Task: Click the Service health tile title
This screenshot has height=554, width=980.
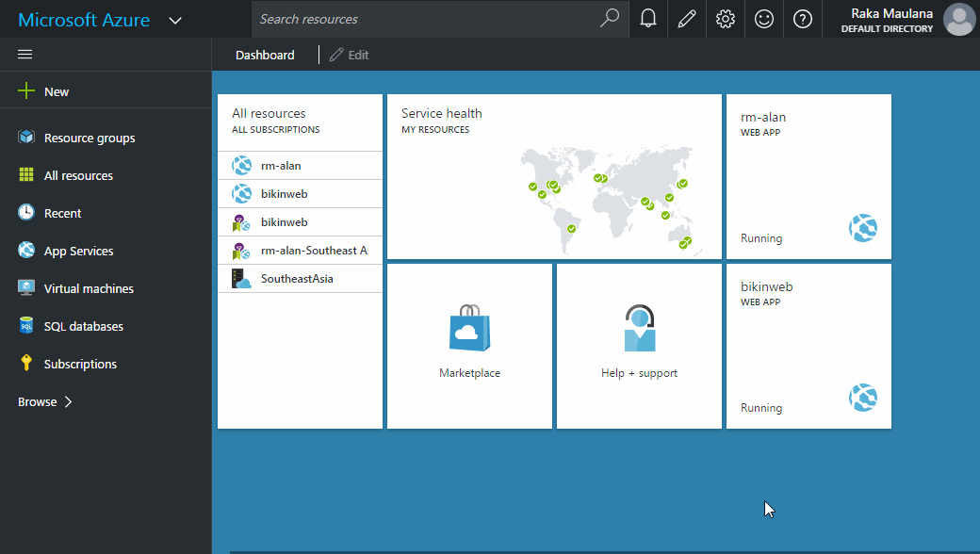Action: coord(441,113)
